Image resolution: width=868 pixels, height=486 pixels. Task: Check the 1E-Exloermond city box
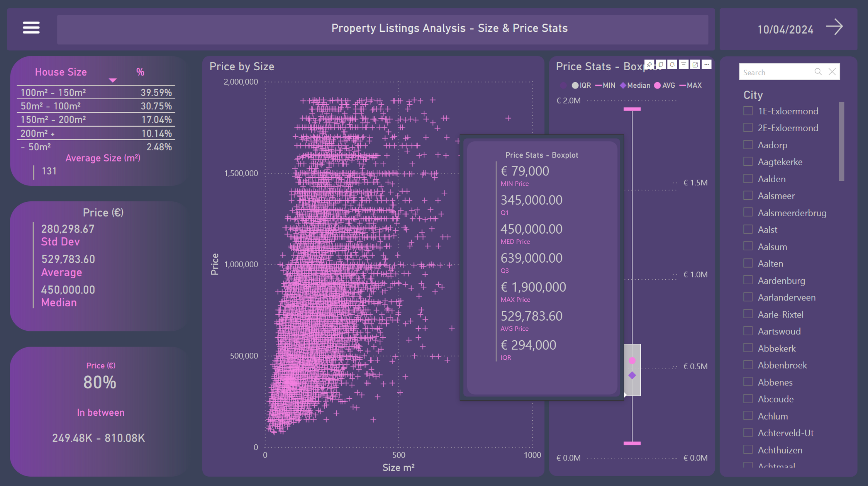pyautogui.click(x=748, y=111)
